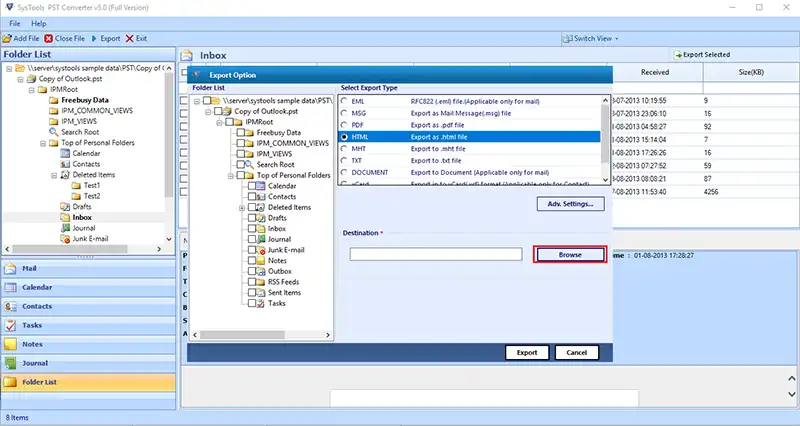Click the Export Selected icon

678,55
